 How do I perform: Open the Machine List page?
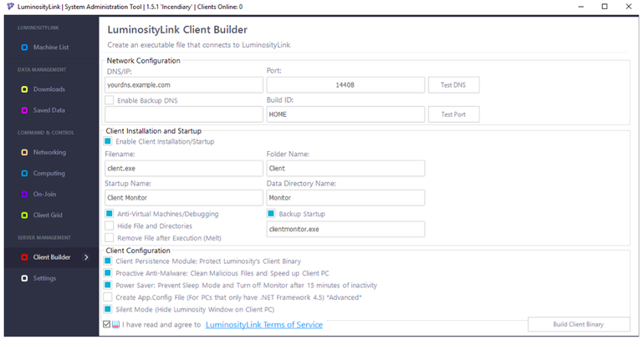(x=51, y=47)
